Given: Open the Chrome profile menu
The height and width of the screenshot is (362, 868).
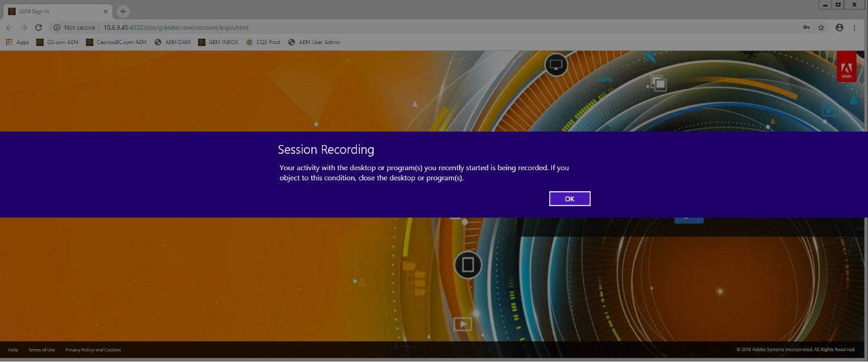Looking at the screenshot, I should (840, 28).
